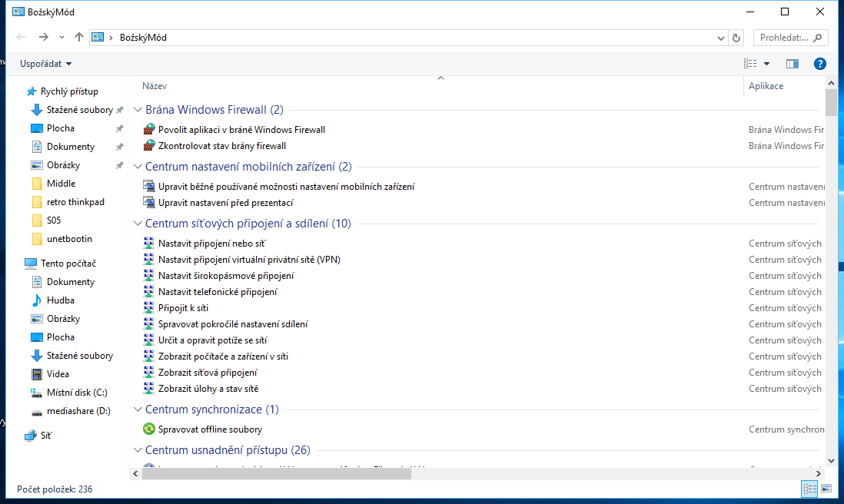Viewport: 844px width, 504px height.
Task: Select pinned 'Plocha' in quick access
Action: point(60,128)
